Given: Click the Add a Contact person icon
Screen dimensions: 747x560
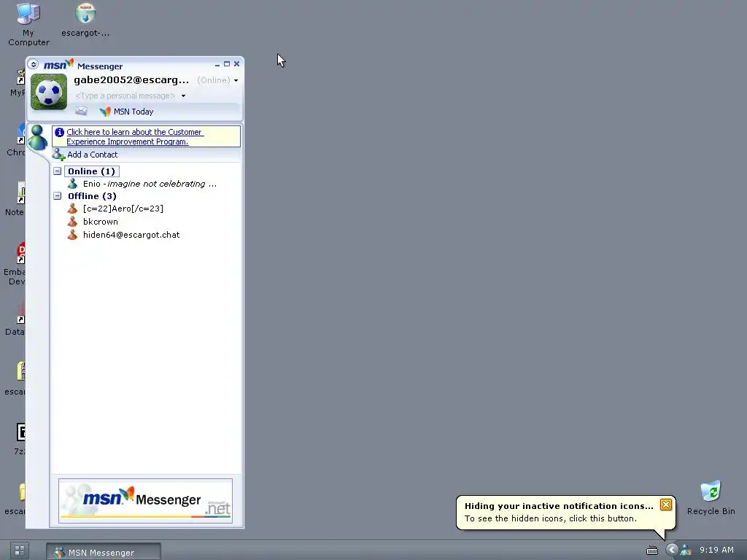Looking at the screenshot, I should click(x=58, y=155).
